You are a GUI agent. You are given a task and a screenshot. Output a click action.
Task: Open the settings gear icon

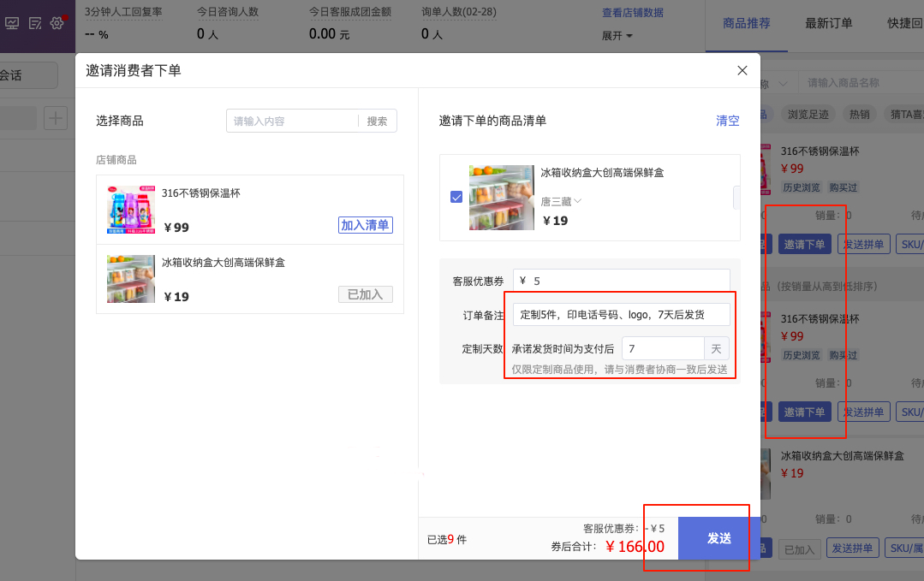(57, 23)
